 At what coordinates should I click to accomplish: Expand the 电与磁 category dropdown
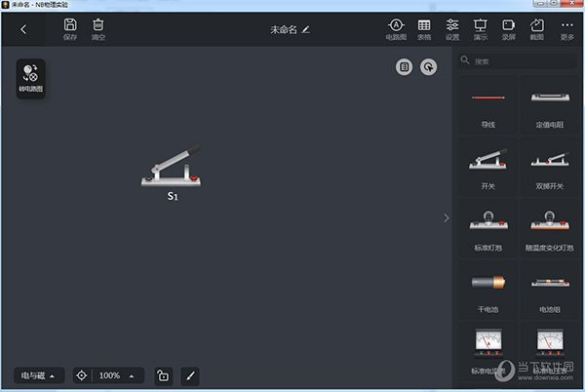pyautogui.click(x=39, y=375)
